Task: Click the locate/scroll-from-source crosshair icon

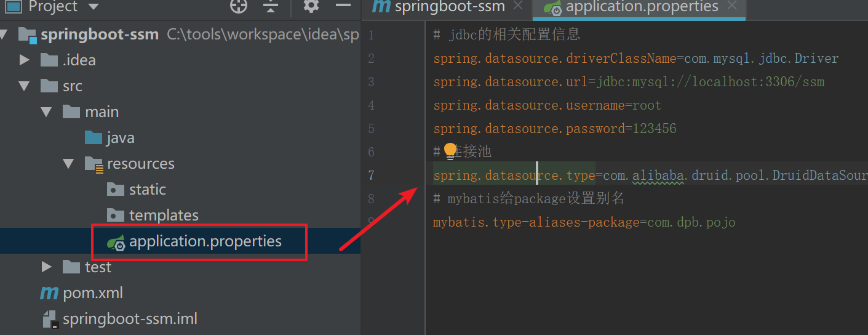Action: point(238,7)
